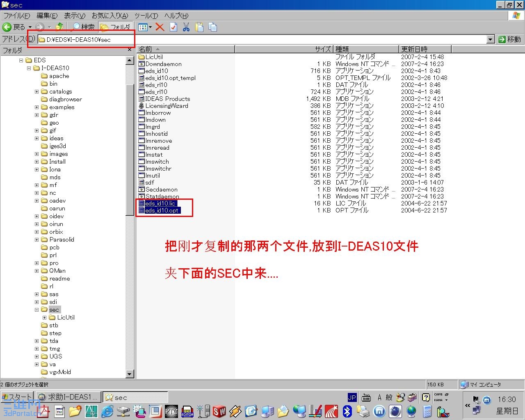Open the ツール(T) menu
The width and height of the screenshot is (525, 420).
[x=146, y=16]
